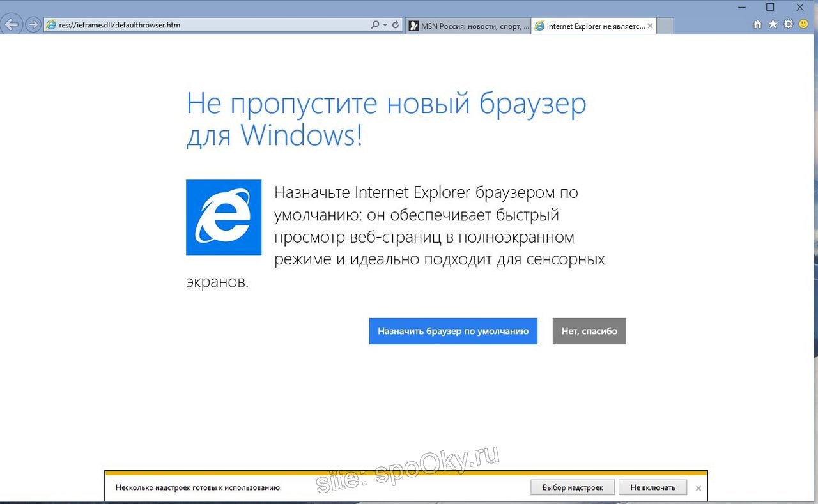This screenshot has height=504, width=818.
Task: Open a new blank tab
Action: 665,26
